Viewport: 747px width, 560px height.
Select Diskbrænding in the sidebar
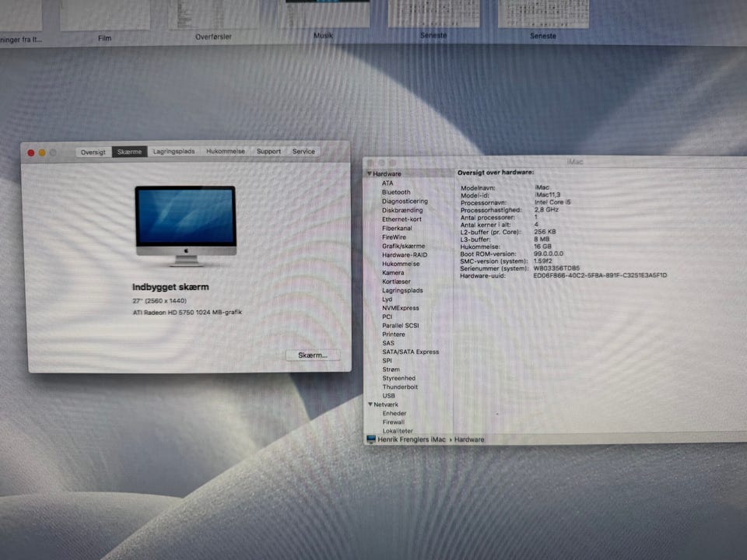402,211
